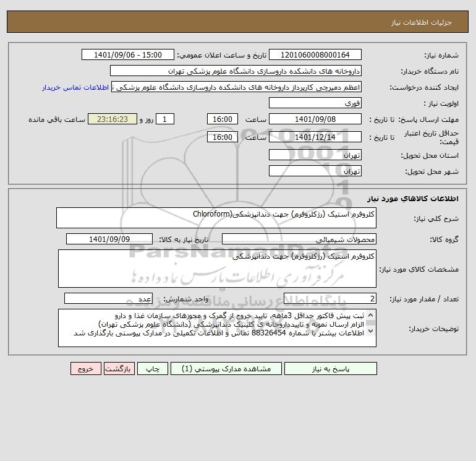Viewport: 476px width, 461px height.
Task: Click the quantity field showing 2
Action: pos(330,298)
